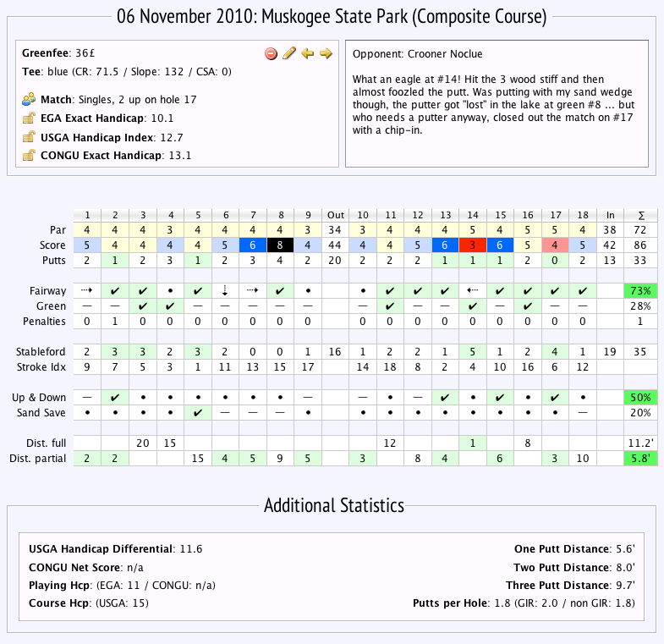Click the penalty 1 cell on hole 2

(x=115, y=321)
